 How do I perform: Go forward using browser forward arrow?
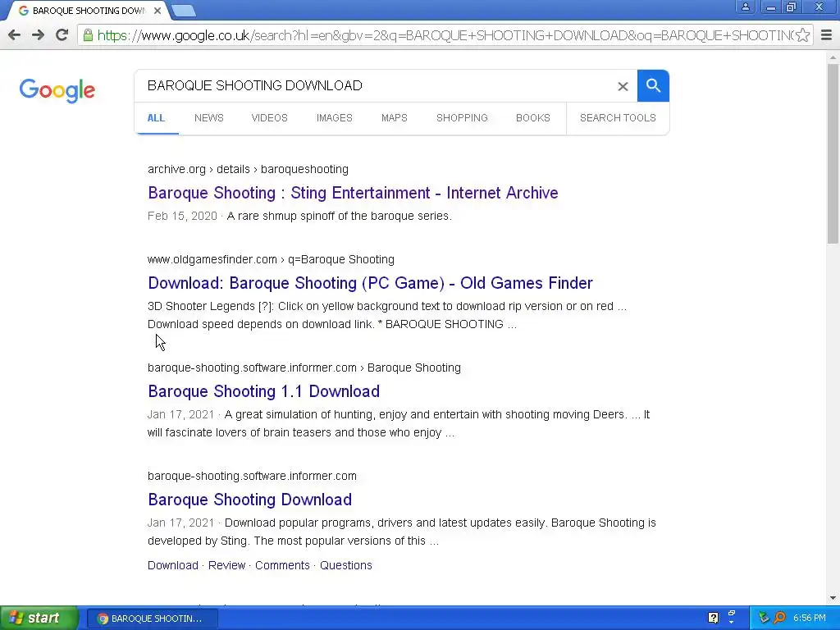[x=38, y=35]
